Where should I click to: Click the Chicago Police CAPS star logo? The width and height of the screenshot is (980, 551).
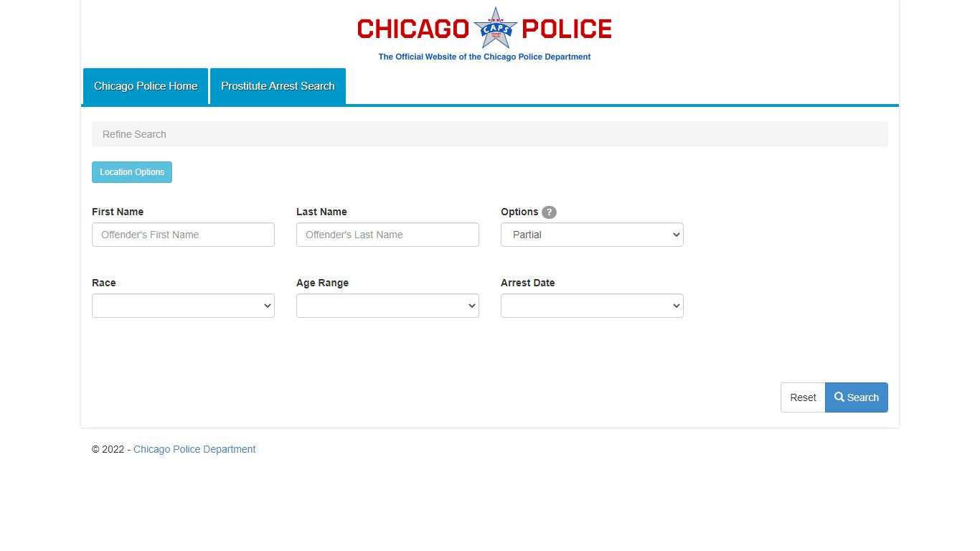(x=496, y=28)
